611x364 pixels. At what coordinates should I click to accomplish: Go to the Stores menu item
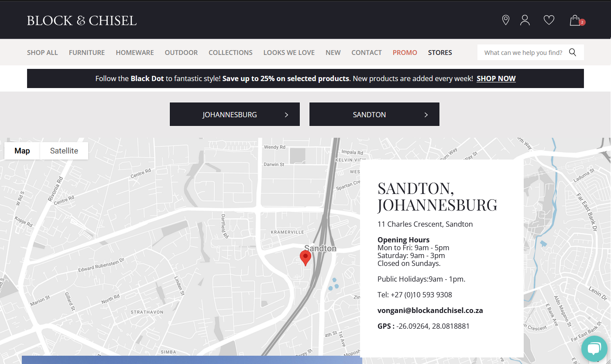pyautogui.click(x=440, y=52)
